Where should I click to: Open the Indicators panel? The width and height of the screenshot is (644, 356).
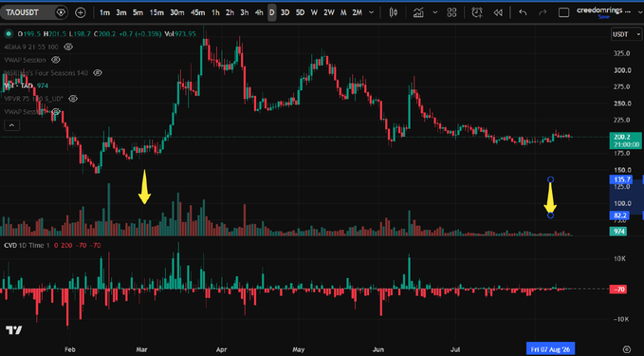418,12
